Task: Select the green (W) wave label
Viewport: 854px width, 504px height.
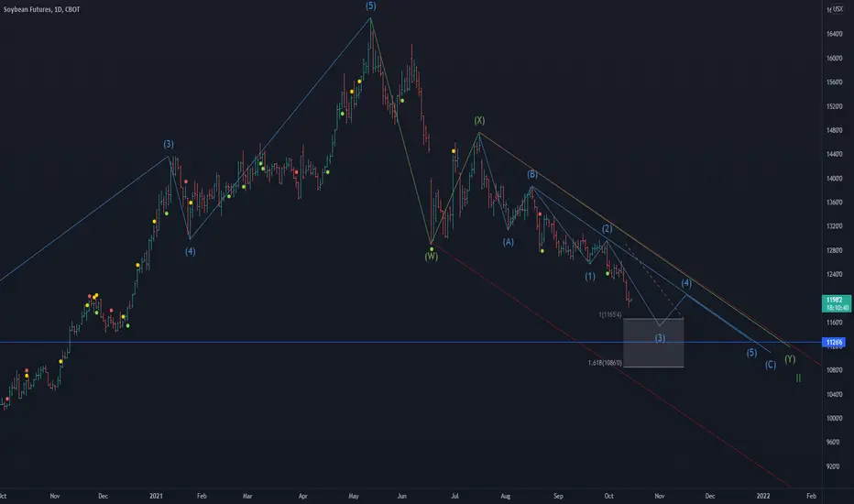Action: [x=432, y=256]
